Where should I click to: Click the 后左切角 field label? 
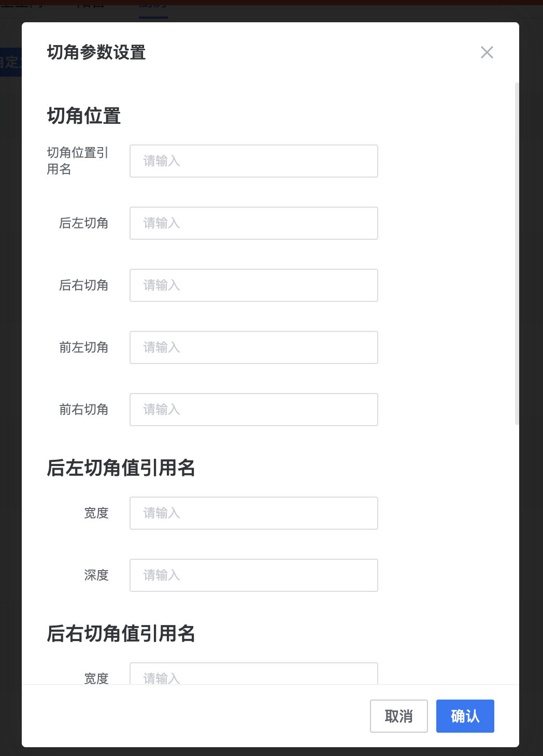tap(83, 223)
